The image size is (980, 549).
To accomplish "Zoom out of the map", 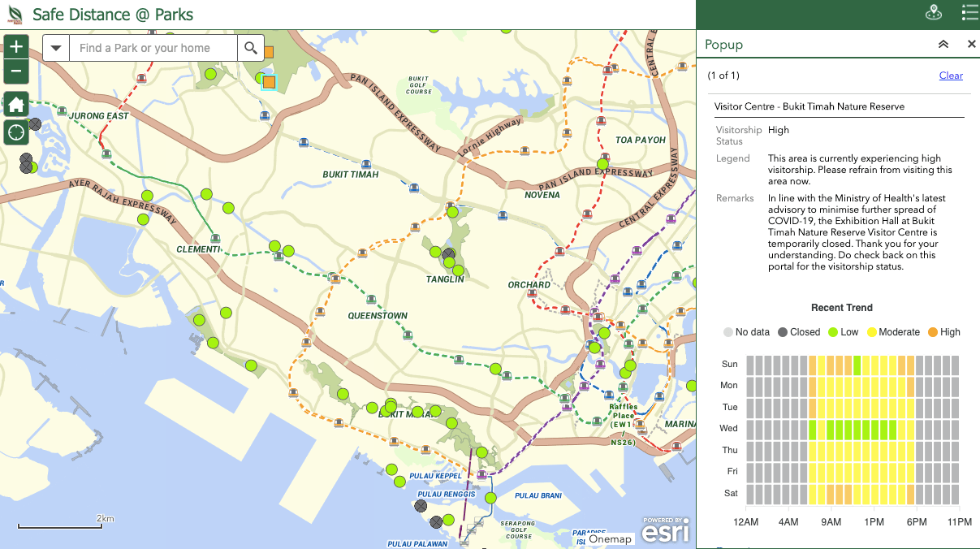I will coord(16,72).
